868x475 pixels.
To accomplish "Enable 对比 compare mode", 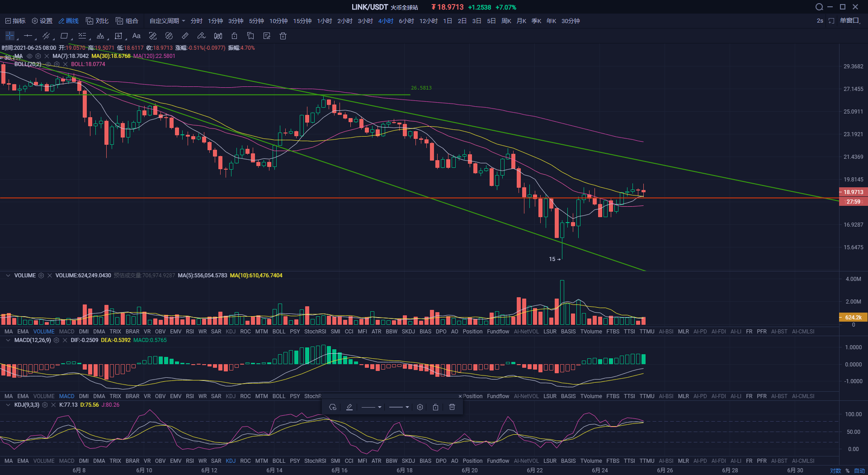I will click(97, 21).
